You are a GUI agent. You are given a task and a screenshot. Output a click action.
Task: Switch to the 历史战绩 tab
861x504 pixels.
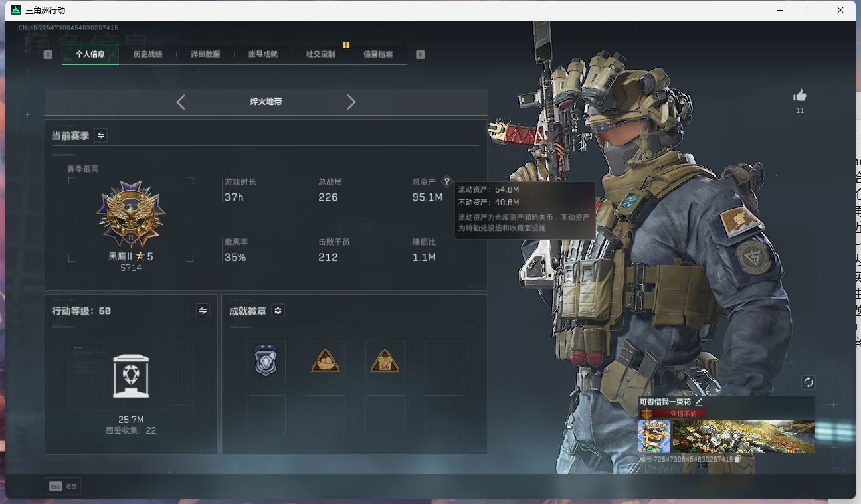pyautogui.click(x=147, y=54)
